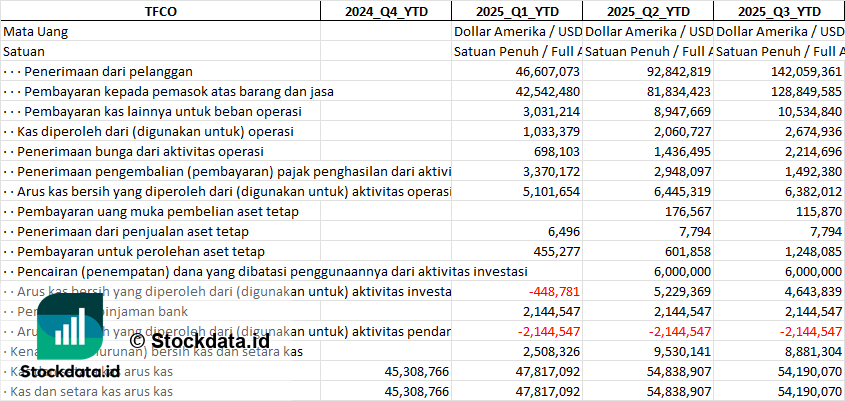Viewport: 845px width, 401px height.
Task: Click value 176,567 in Q2 column
Action: click(x=687, y=212)
